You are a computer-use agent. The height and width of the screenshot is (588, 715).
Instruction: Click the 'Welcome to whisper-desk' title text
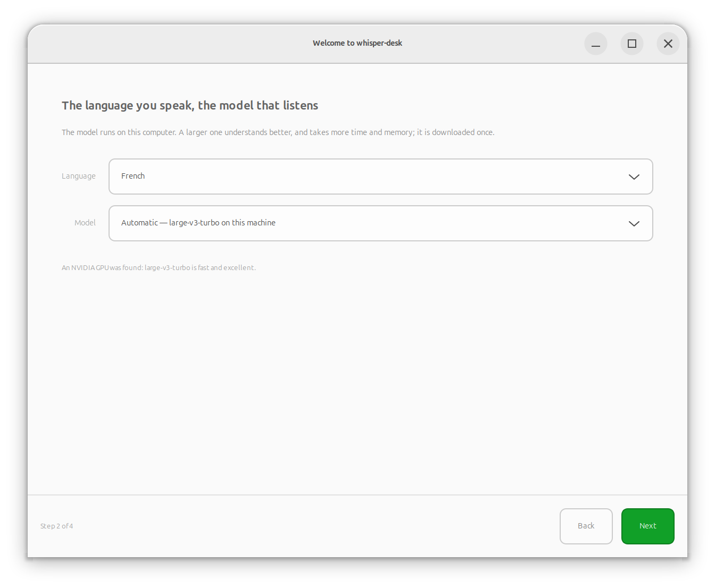[x=358, y=43]
